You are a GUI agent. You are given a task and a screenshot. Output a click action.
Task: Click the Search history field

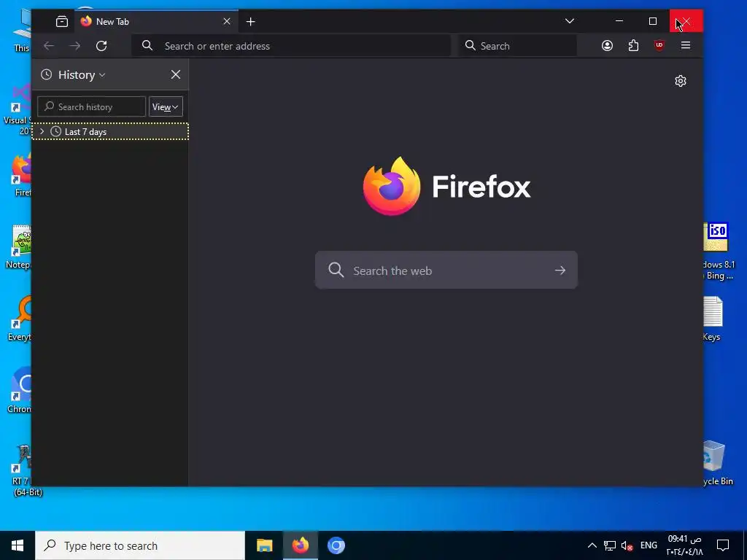(91, 106)
